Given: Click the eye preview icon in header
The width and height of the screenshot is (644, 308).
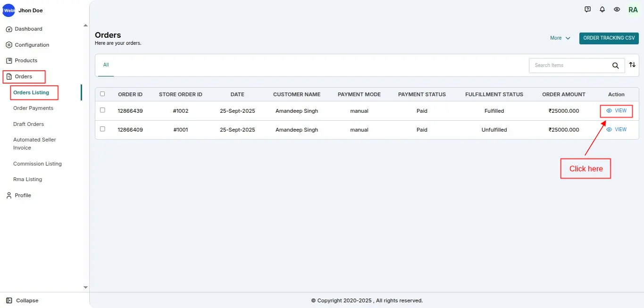Looking at the screenshot, I should click(617, 9).
